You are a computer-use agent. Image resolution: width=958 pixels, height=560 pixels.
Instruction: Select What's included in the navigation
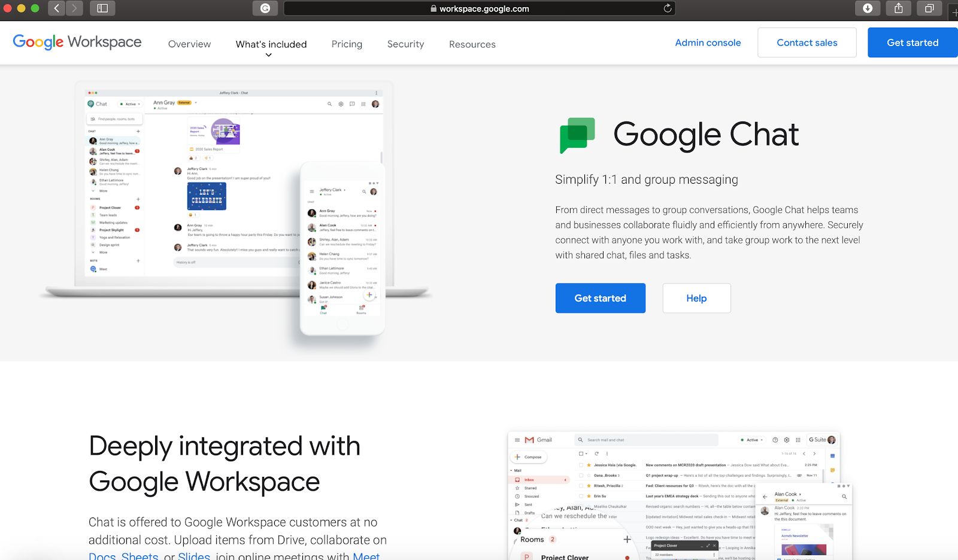click(x=271, y=44)
